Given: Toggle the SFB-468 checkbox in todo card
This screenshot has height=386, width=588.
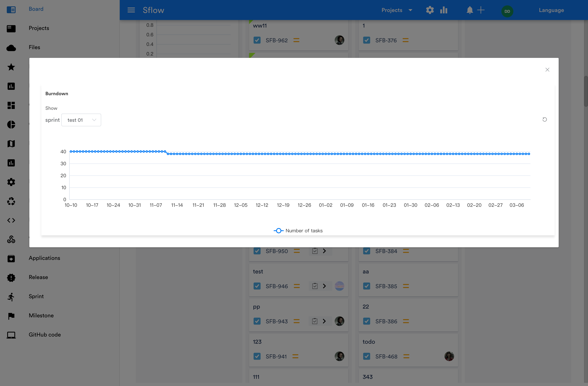Looking at the screenshot, I should click(x=367, y=356).
